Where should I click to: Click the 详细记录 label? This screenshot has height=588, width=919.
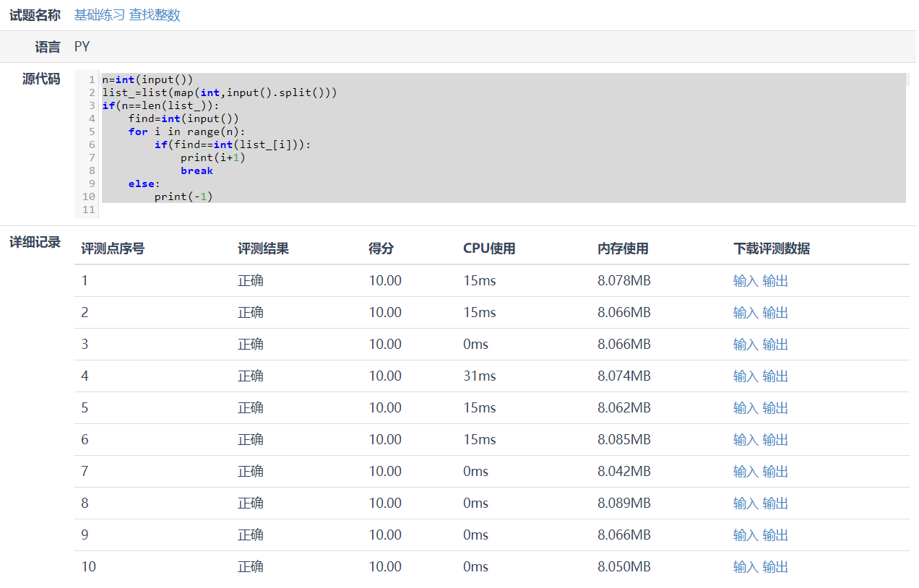pos(35,242)
